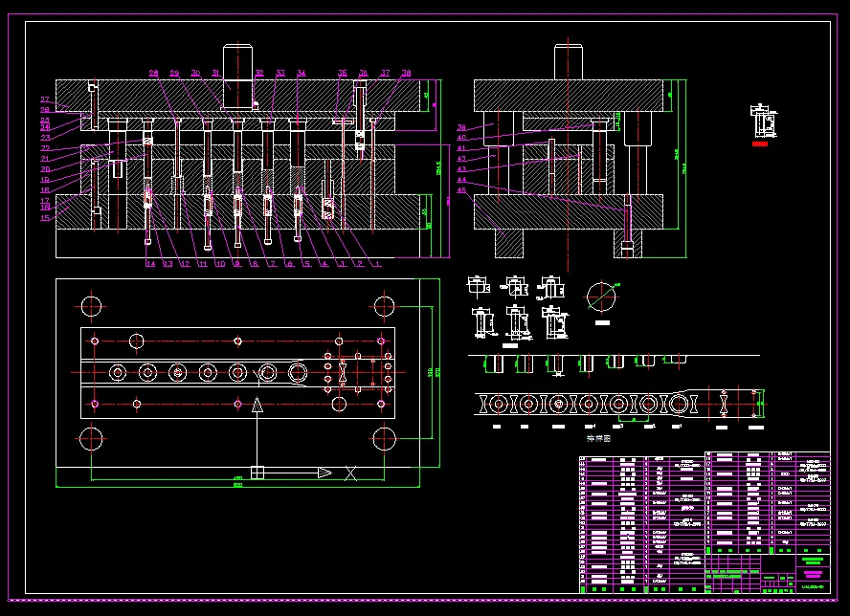Image resolution: width=850 pixels, height=616 pixels.
Task: Click part callout number 3
Action: tap(342, 264)
